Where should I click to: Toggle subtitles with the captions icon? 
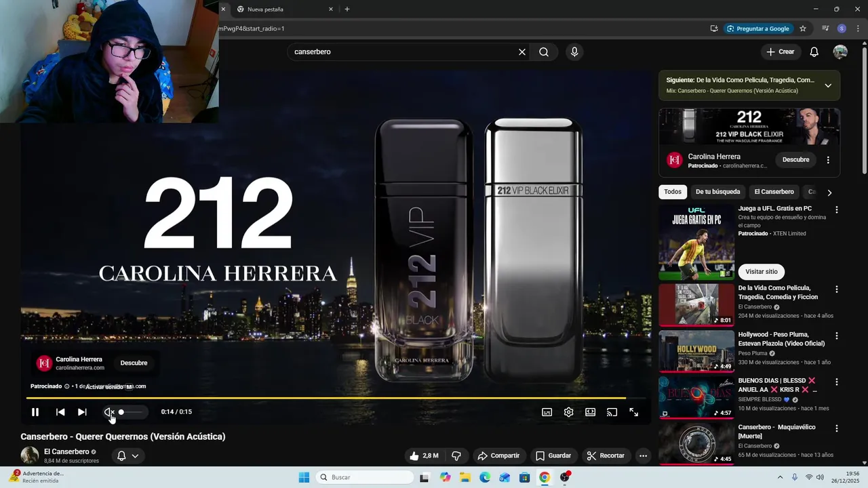click(547, 412)
